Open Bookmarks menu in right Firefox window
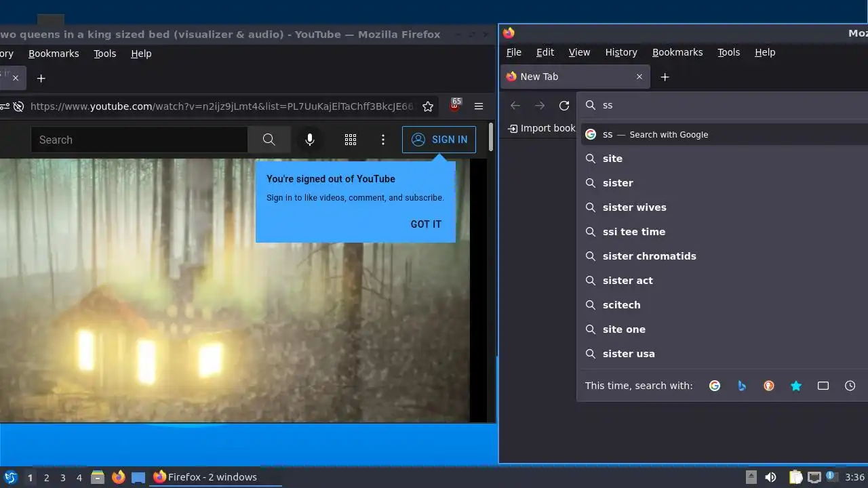 677,52
